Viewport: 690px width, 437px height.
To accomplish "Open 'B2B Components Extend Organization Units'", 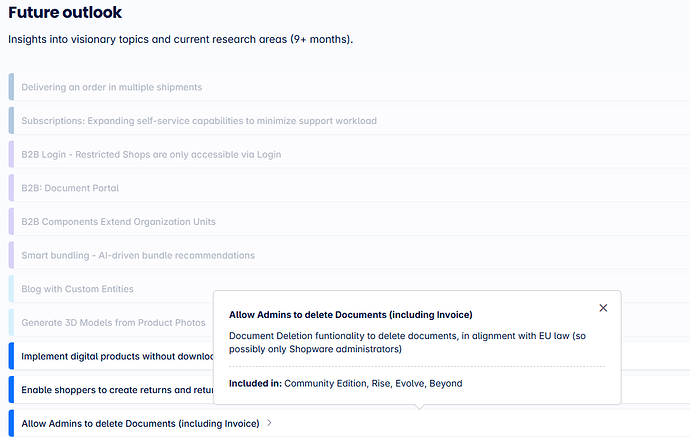I will click(x=118, y=222).
